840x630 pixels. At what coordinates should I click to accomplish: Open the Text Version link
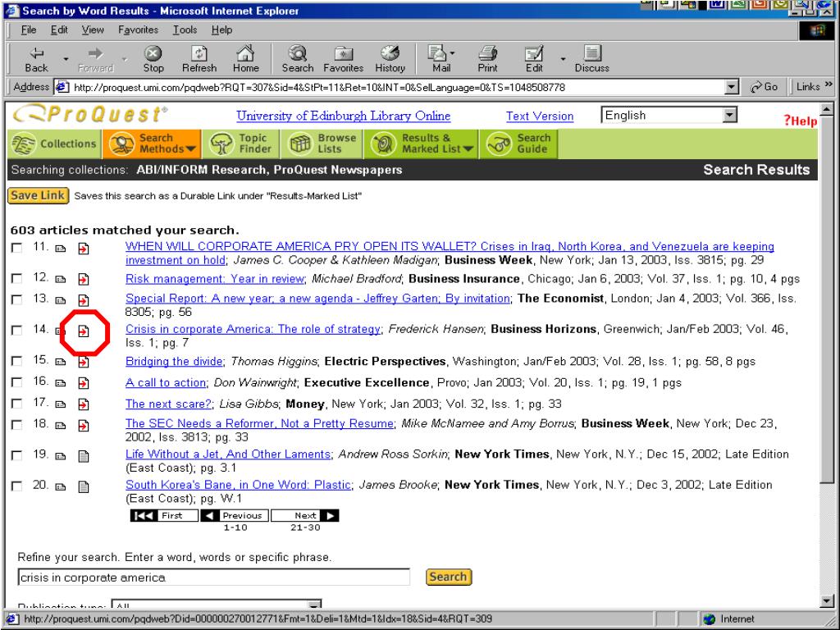click(x=540, y=116)
